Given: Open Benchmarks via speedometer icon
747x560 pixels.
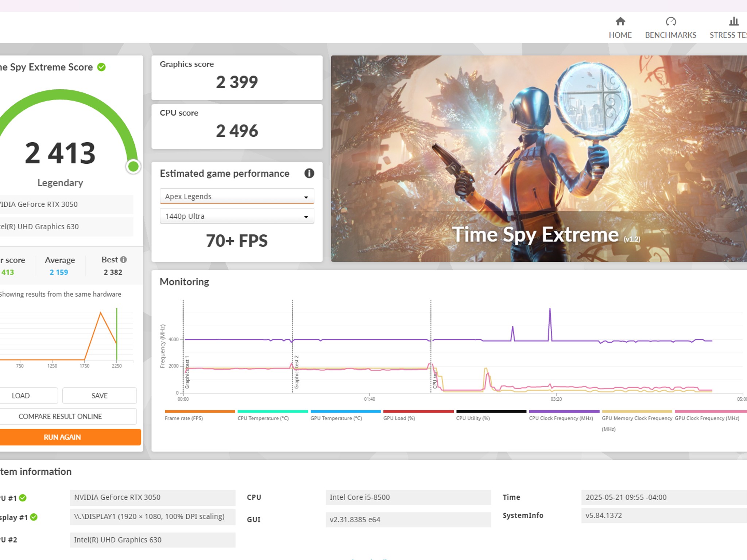Looking at the screenshot, I should click(670, 22).
